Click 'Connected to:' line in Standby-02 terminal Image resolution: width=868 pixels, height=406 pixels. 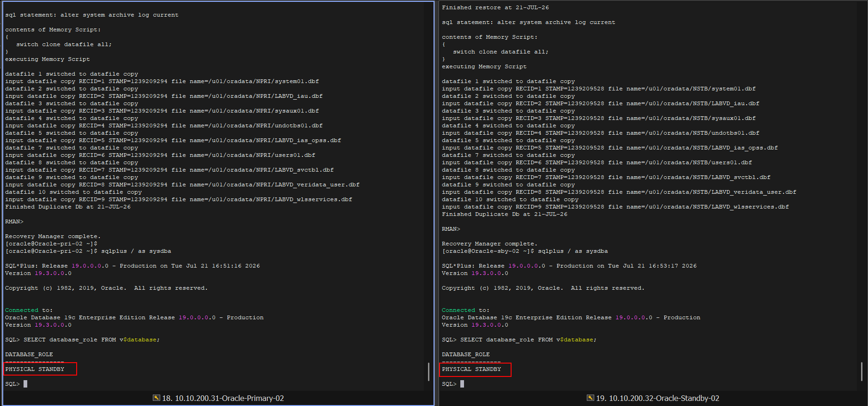(465, 310)
